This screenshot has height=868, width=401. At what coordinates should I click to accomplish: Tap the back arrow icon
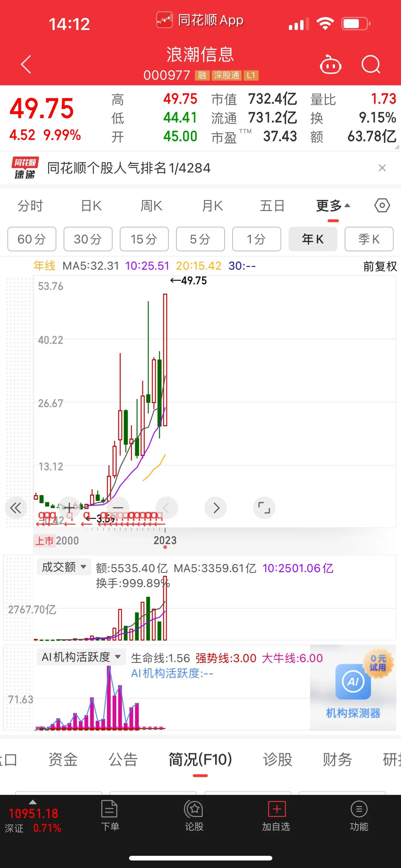tap(26, 64)
